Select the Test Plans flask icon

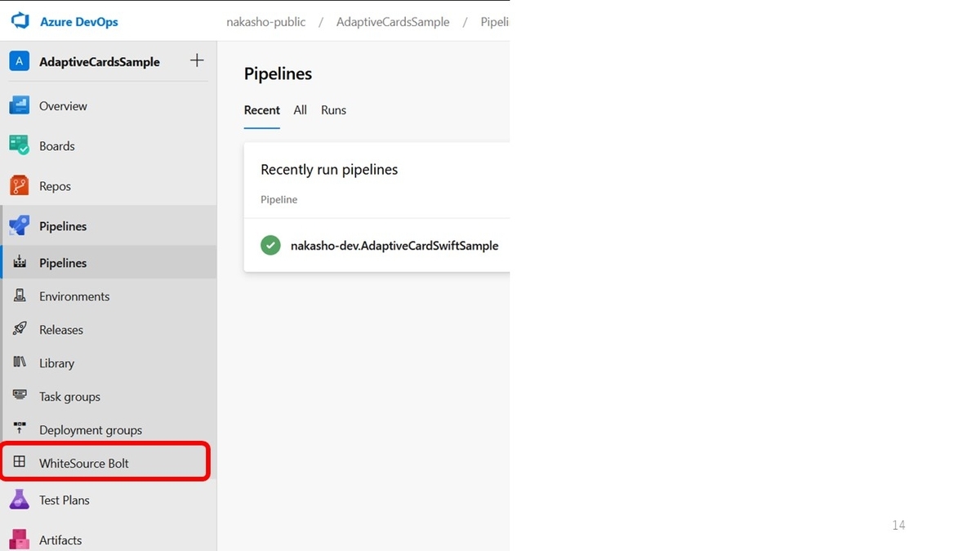tap(20, 500)
